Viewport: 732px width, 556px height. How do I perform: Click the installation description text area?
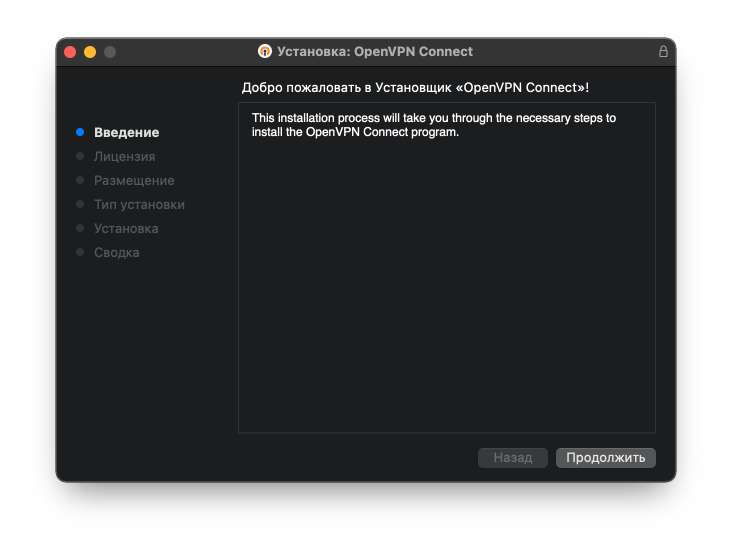[x=447, y=268]
